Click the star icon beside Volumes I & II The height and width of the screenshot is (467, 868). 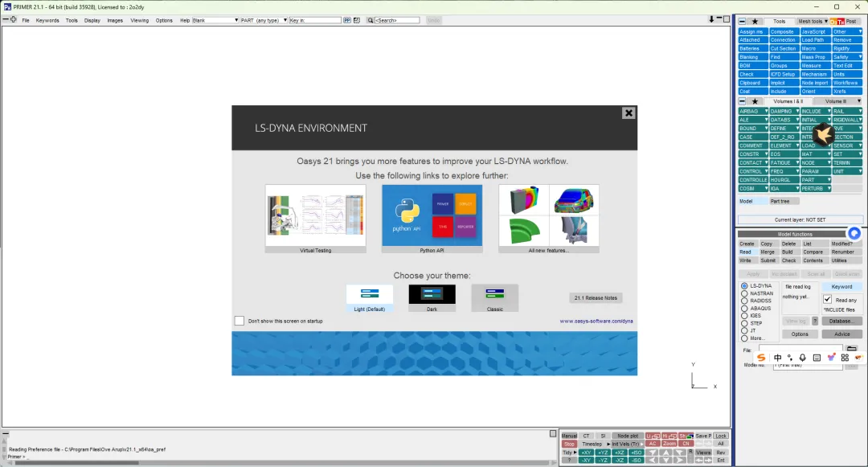(x=755, y=101)
